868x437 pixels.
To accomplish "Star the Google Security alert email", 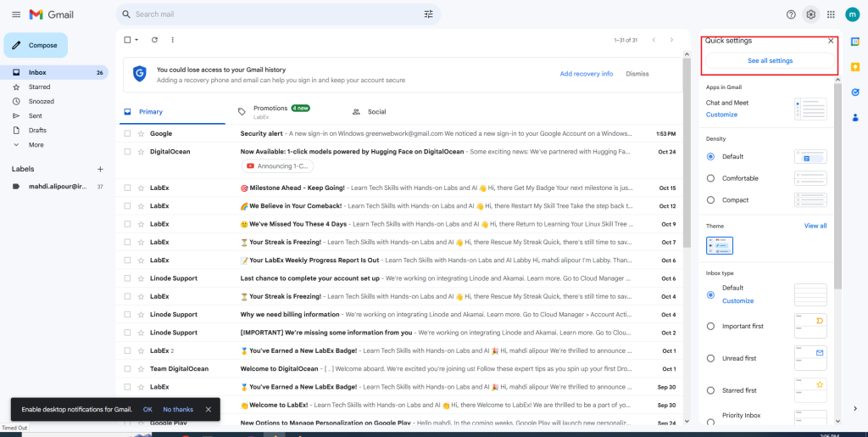I will point(141,133).
